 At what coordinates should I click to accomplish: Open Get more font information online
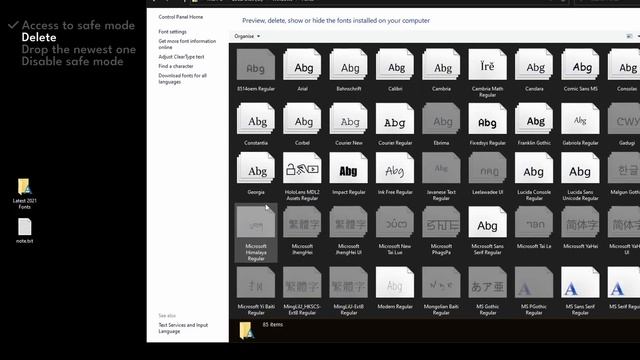[x=187, y=44]
